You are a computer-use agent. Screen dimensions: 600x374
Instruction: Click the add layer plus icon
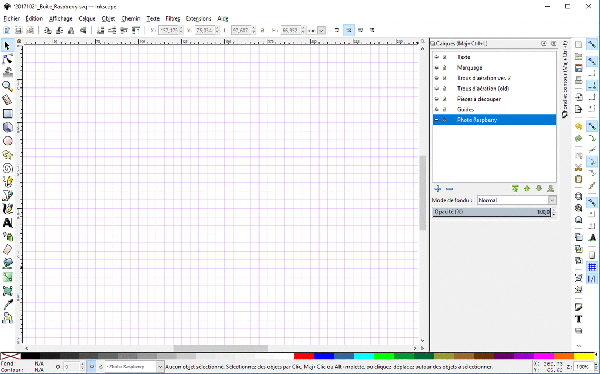pos(438,189)
